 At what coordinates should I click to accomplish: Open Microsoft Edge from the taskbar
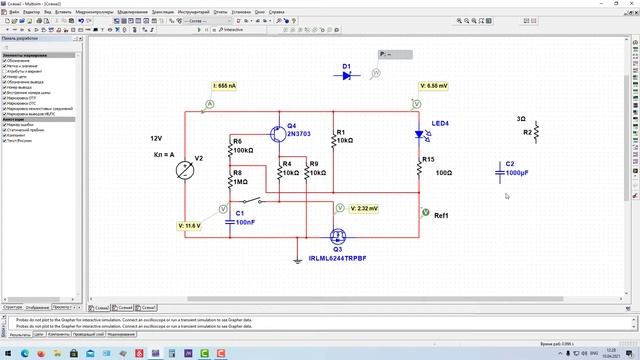click(x=24, y=353)
